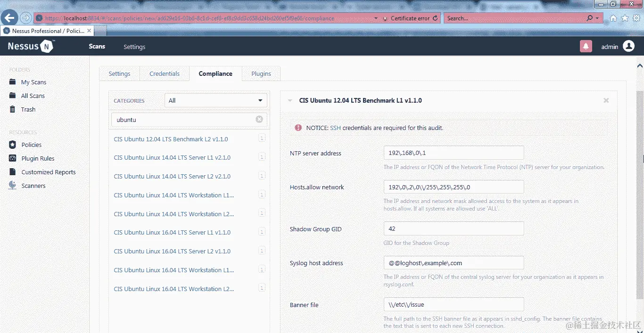Add CIS Ubuntu 12.04 LTS Benchmark L2
This screenshot has width=644, height=333.
tap(171, 139)
